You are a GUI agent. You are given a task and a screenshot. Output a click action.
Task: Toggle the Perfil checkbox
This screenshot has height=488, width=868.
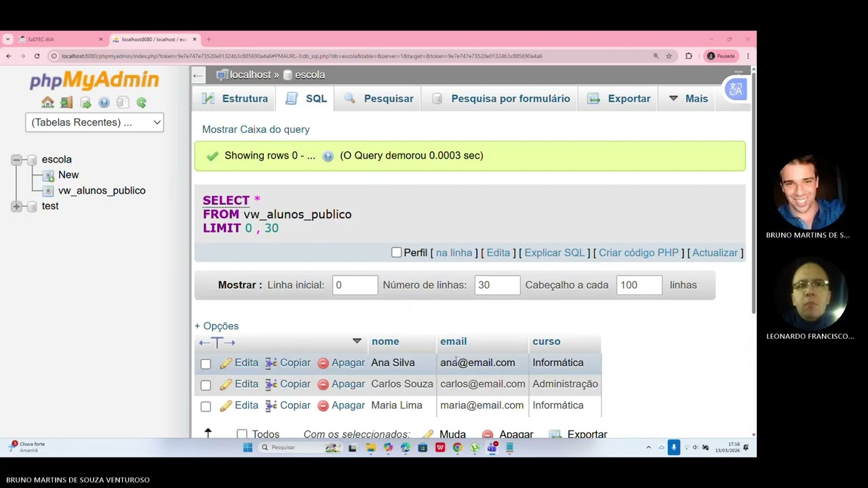point(397,253)
